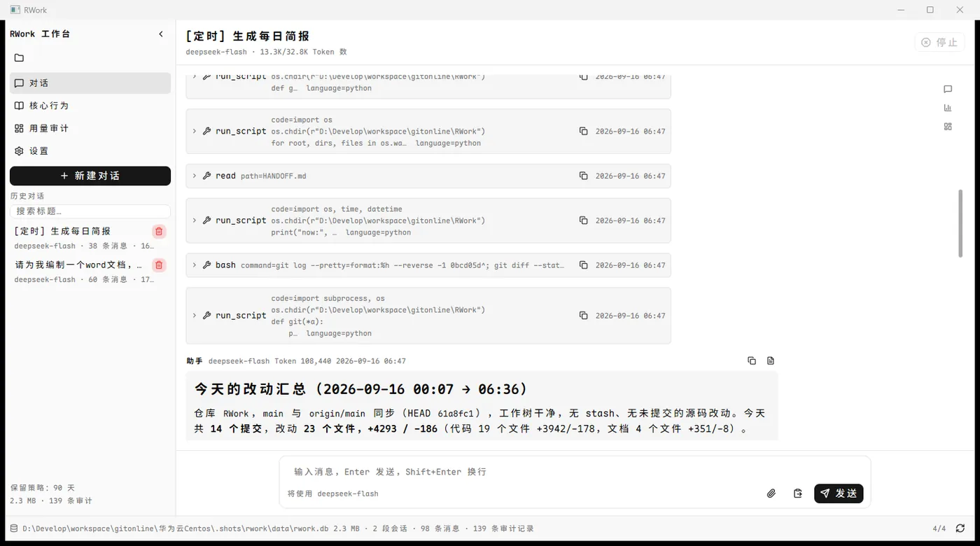Expand the read path=HANDOFF.md tool call
Screen dimensions: 980x546
point(195,176)
